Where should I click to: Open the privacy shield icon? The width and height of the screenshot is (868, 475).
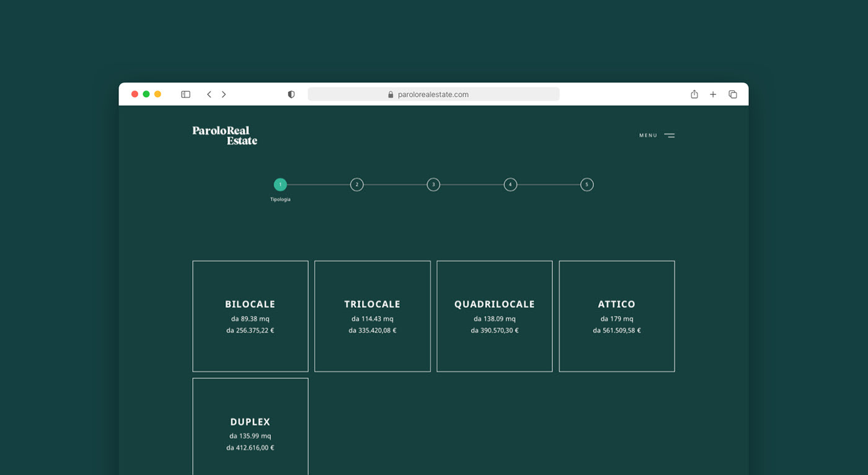click(291, 94)
